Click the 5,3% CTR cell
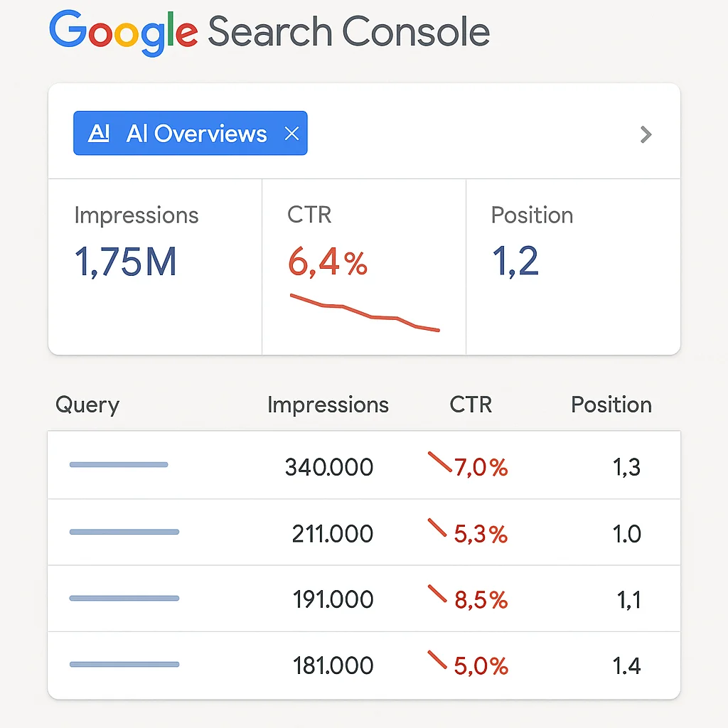The height and width of the screenshot is (728, 728). pyautogui.click(x=481, y=535)
